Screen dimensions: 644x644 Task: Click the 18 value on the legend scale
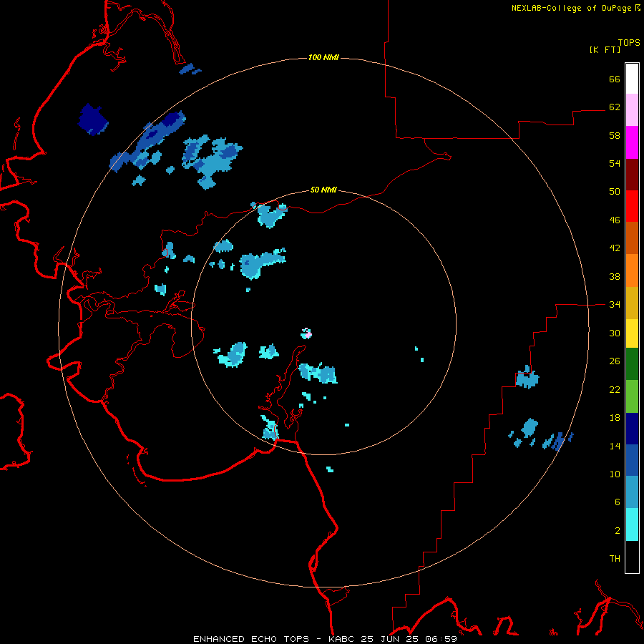615,418
